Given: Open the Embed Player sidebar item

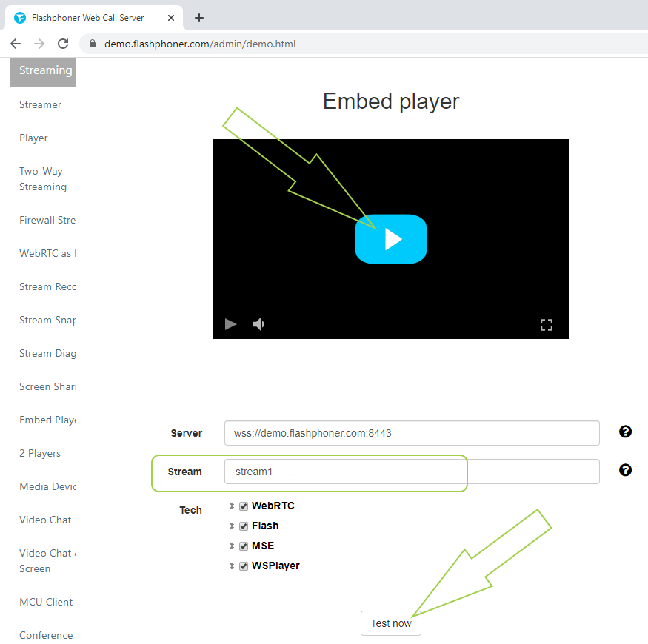Looking at the screenshot, I should [x=47, y=420].
